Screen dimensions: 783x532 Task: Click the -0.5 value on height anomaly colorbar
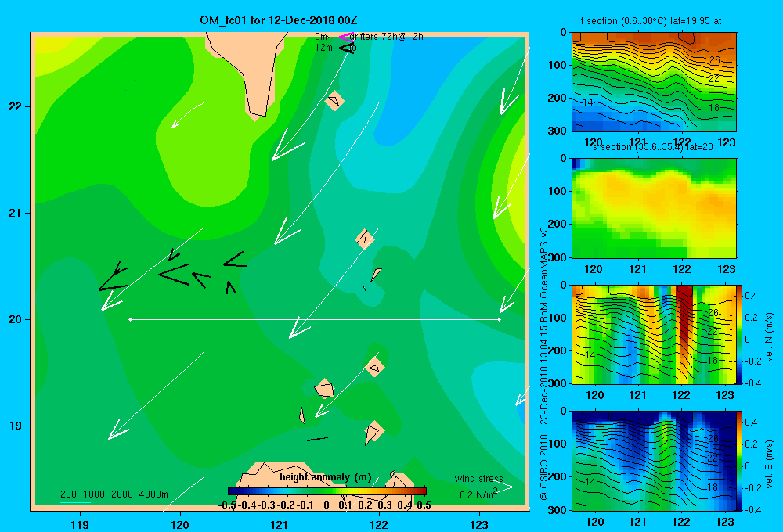pos(227,505)
